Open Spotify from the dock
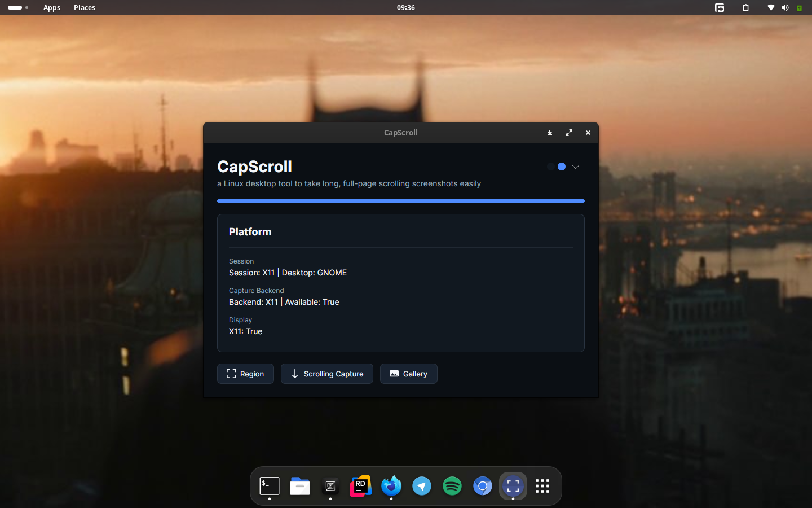The width and height of the screenshot is (812, 508). pyautogui.click(x=452, y=486)
